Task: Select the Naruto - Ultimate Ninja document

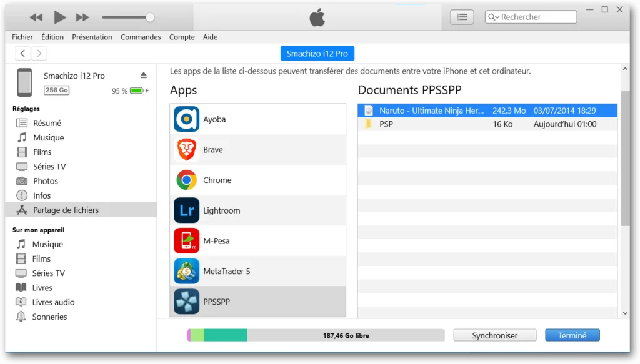Action: click(x=487, y=111)
